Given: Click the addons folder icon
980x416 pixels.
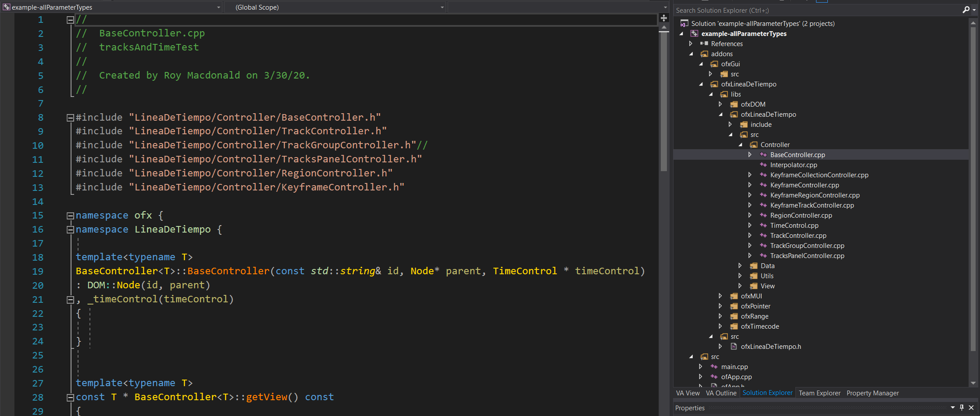Looking at the screenshot, I should (704, 54).
